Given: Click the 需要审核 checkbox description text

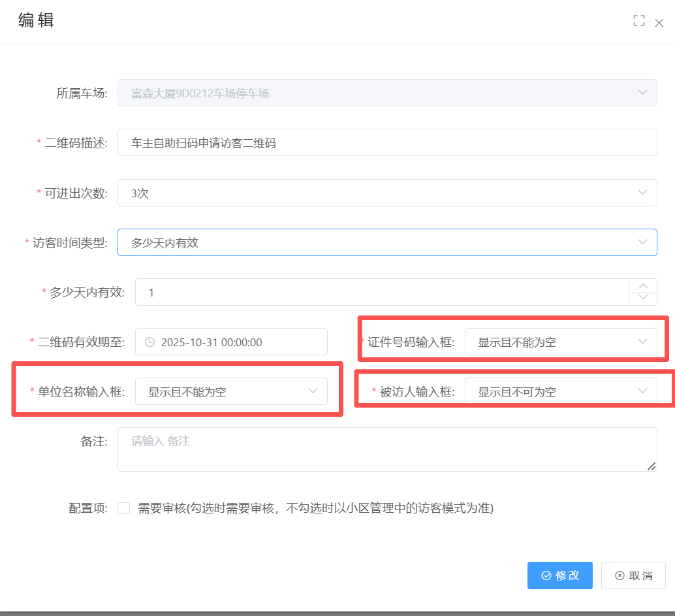Looking at the screenshot, I should click(315, 508).
